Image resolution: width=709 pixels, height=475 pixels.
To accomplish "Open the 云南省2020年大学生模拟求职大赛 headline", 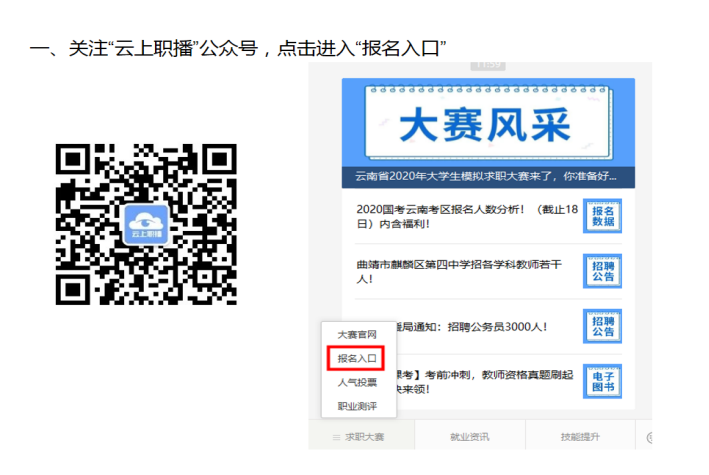I will 486,176.
